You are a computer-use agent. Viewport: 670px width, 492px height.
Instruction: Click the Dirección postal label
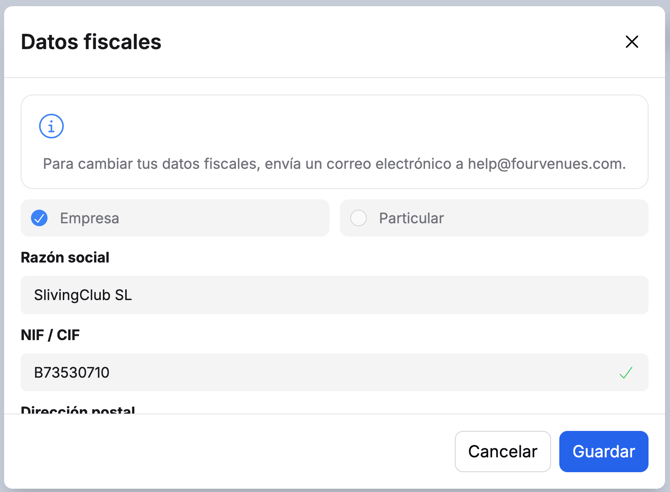click(78, 410)
